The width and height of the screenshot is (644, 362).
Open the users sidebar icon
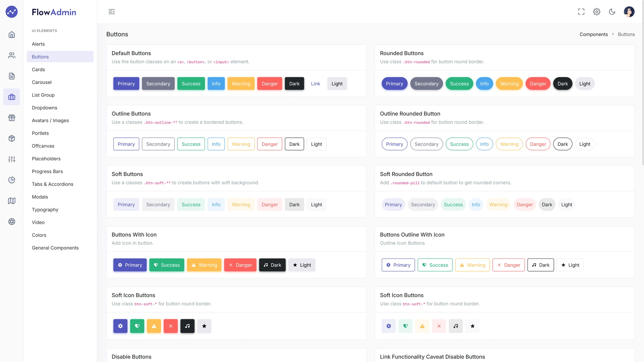click(12, 55)
